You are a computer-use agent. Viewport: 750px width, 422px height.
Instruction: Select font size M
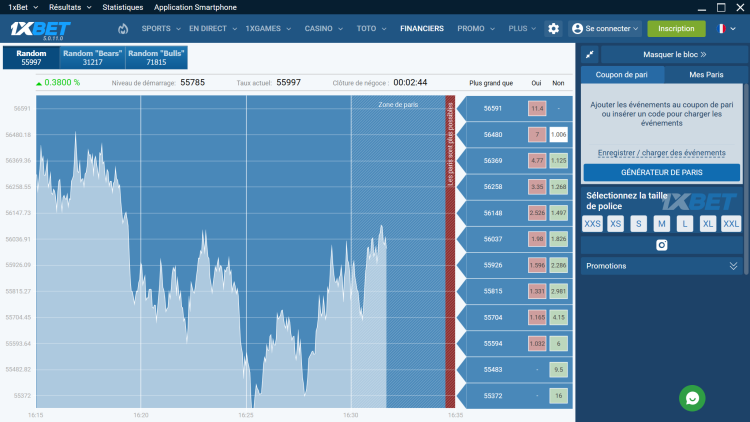(662, 223)
